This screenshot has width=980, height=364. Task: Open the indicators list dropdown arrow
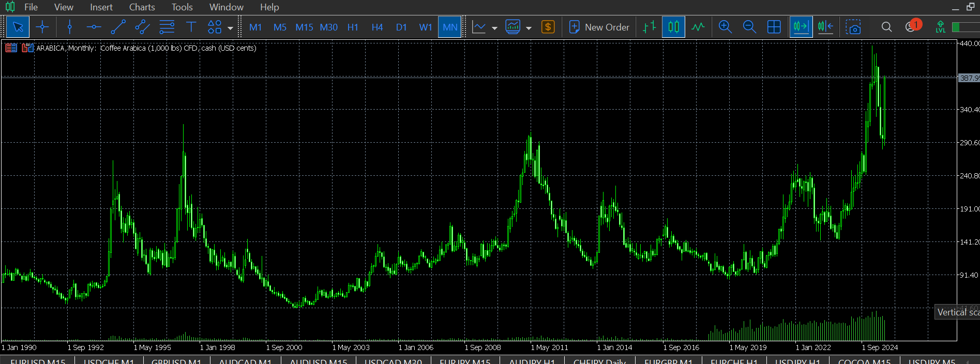494,28
